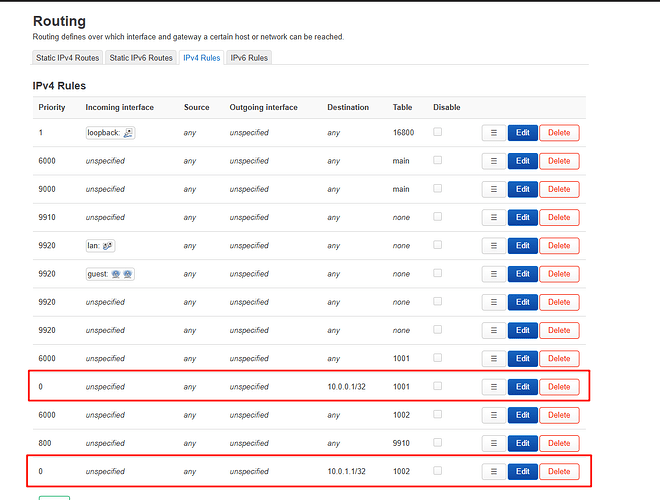The image size is (660, 500).
Task: Edit the rule with destination 10.0.0.1/32
Action: pos(522,386)
